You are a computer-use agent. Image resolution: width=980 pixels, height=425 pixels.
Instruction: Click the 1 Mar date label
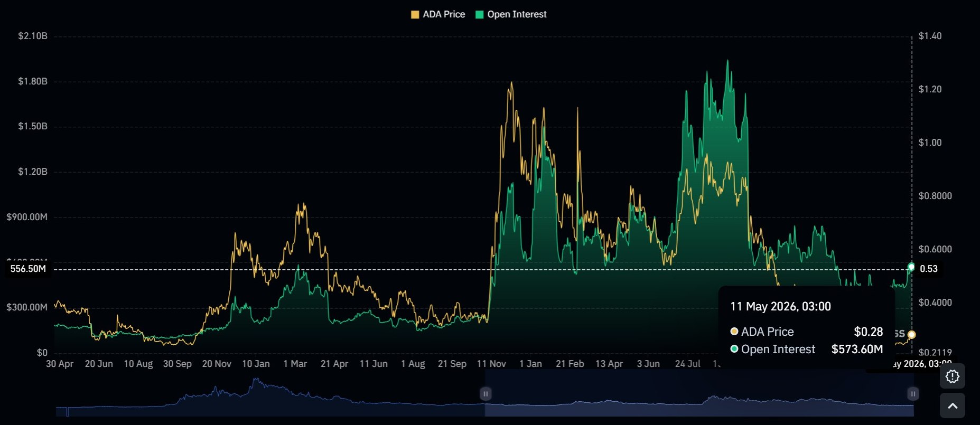click(295, 364)
